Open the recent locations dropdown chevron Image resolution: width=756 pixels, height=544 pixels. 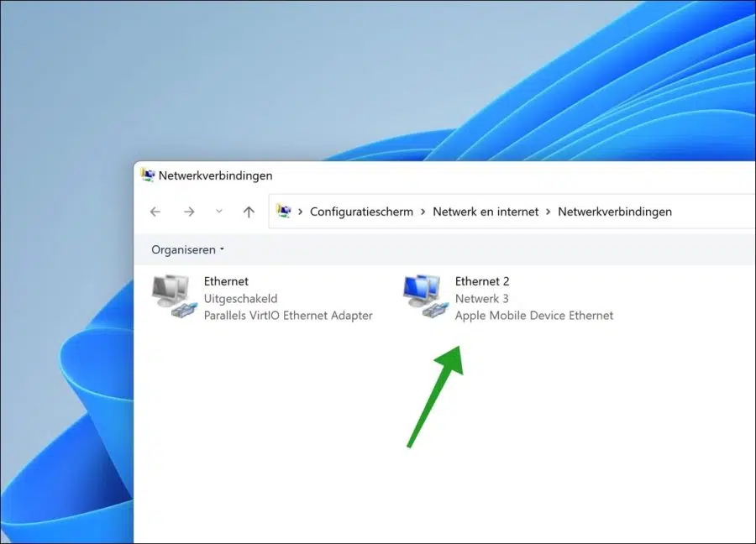tap(219, 211)
